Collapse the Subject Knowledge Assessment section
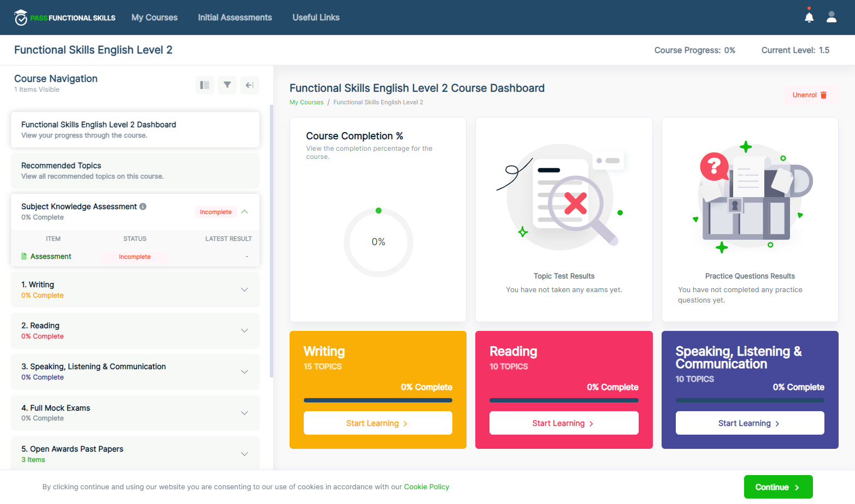This screenshot has width=855, height=504. pyautogui.click(x=245, y=212)
